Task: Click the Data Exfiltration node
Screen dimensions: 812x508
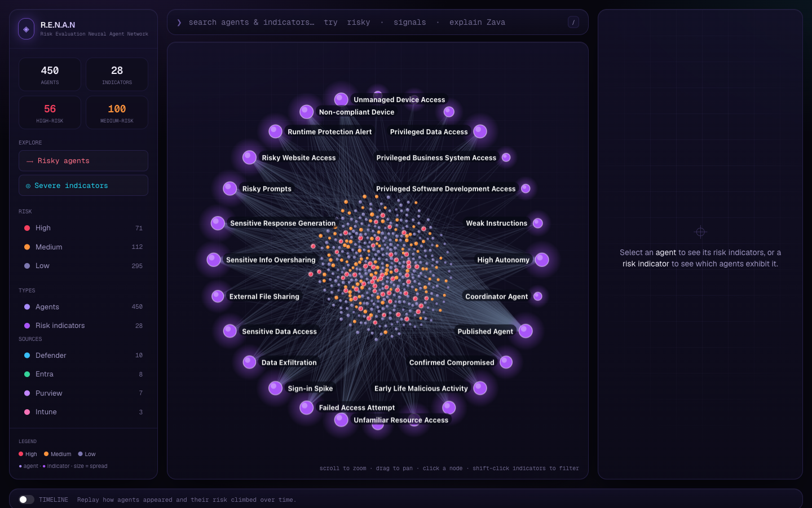Action: [249, 362]
